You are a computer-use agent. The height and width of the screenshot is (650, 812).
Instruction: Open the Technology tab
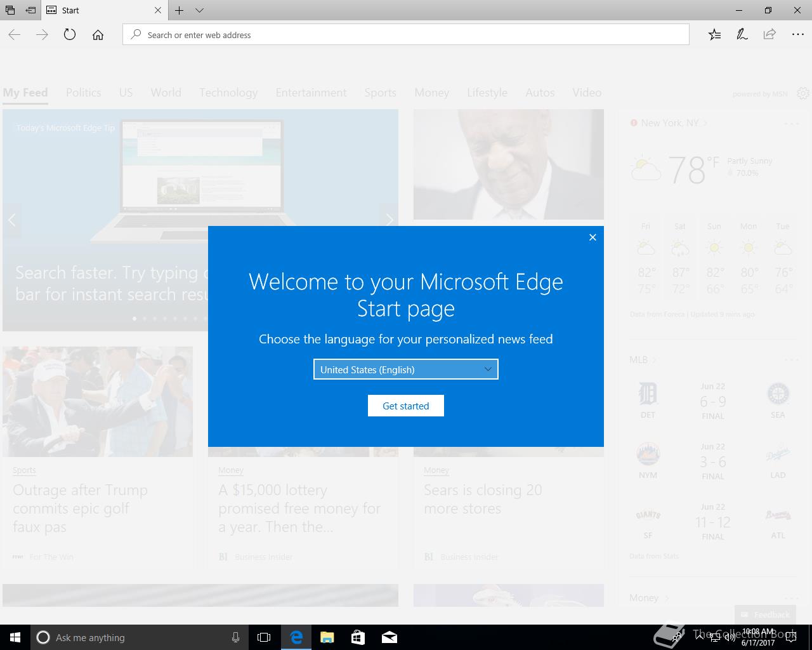point(228,93)
